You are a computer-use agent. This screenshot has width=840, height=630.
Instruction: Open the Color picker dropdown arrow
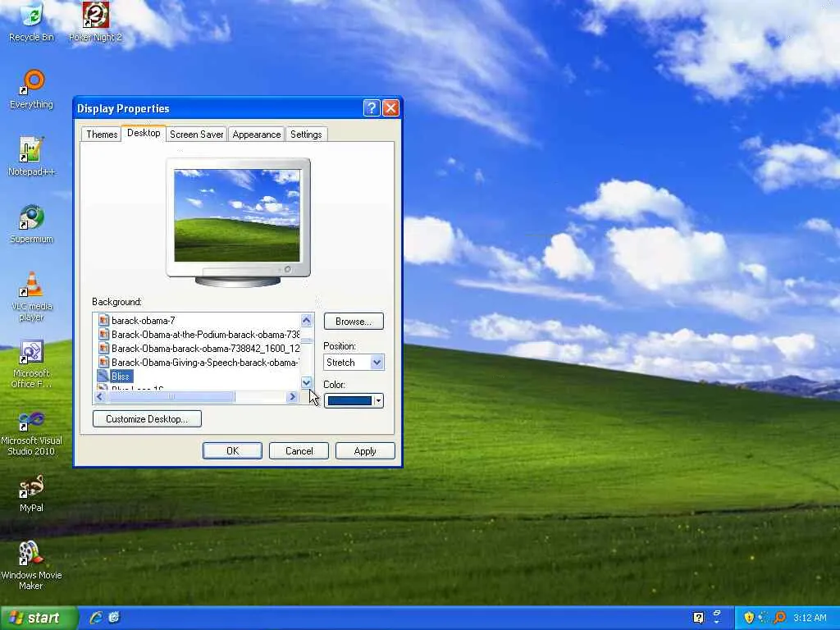pyautogui.click(x=378, y=400)
